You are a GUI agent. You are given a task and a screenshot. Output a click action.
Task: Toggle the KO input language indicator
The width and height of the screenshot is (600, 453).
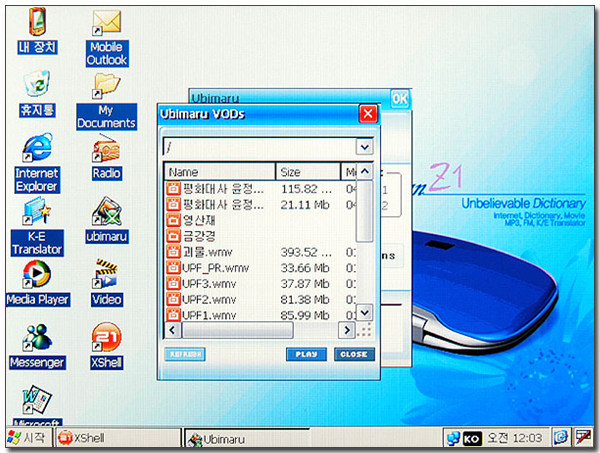pyautogui.click(x=472, y=438)
